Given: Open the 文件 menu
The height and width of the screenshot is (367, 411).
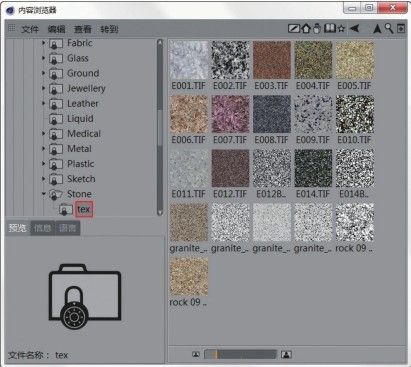Looking at the screenshot, I should tap(30, 29).
